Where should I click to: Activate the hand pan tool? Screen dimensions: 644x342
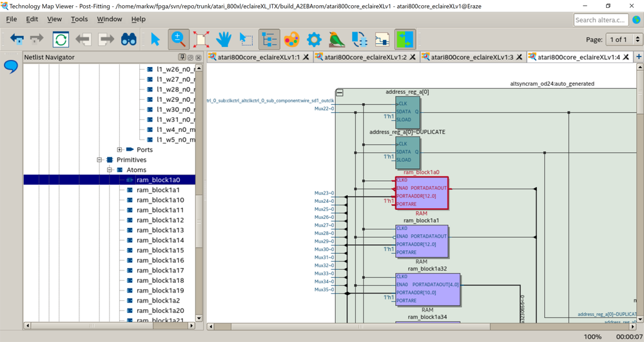point(224,40)
